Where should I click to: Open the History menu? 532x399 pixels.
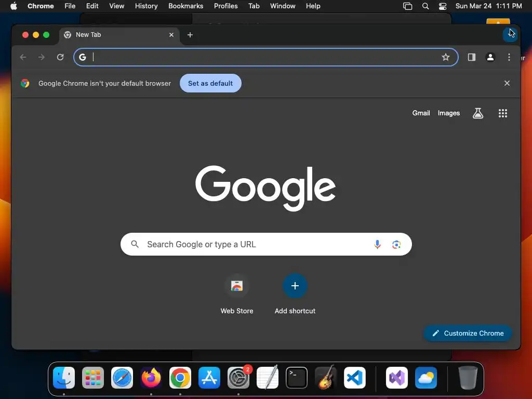coord(146,6)
